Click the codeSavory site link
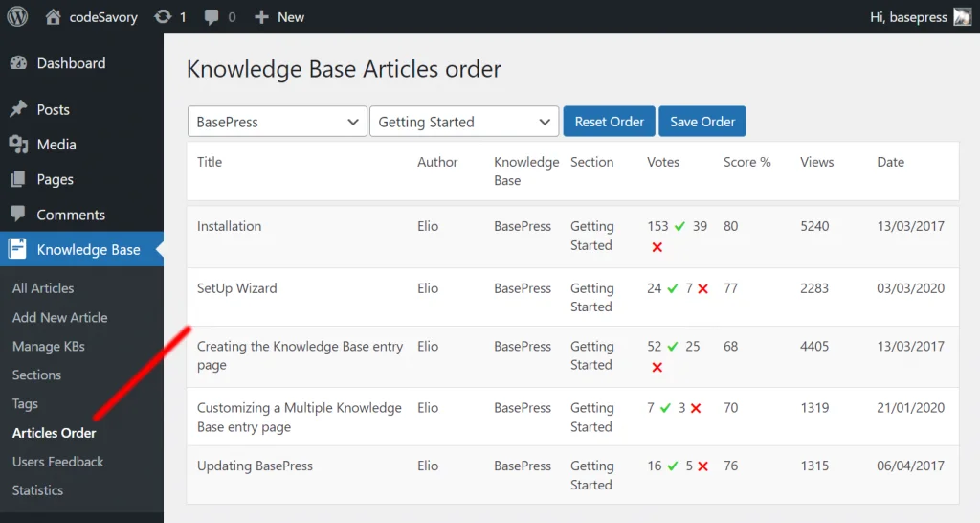The width and height of the screenshot is (980, 523). coord(103,17)
